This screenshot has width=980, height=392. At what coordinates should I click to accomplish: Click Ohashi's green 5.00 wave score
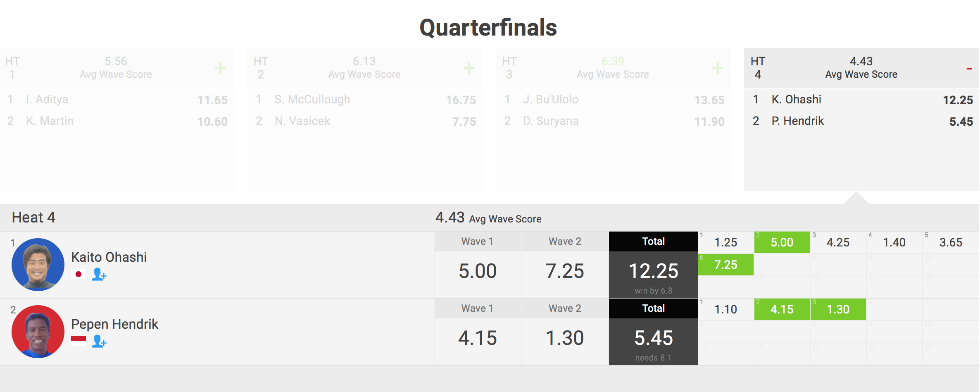coord(782,242)
